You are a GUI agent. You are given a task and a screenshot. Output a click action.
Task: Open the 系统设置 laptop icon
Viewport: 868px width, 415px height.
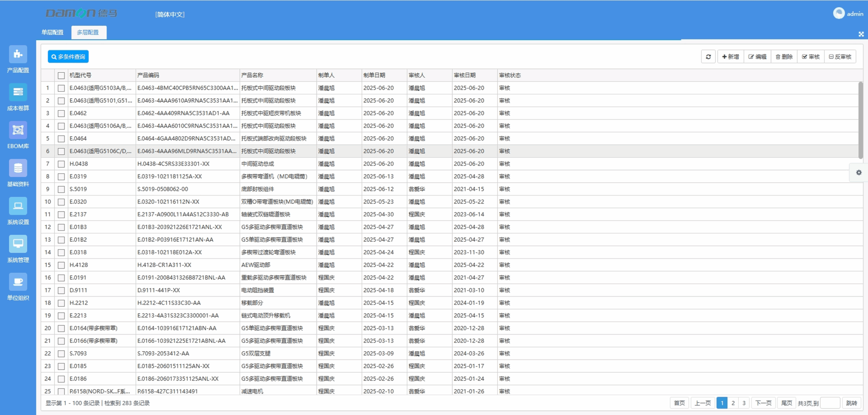coord(18,206)
